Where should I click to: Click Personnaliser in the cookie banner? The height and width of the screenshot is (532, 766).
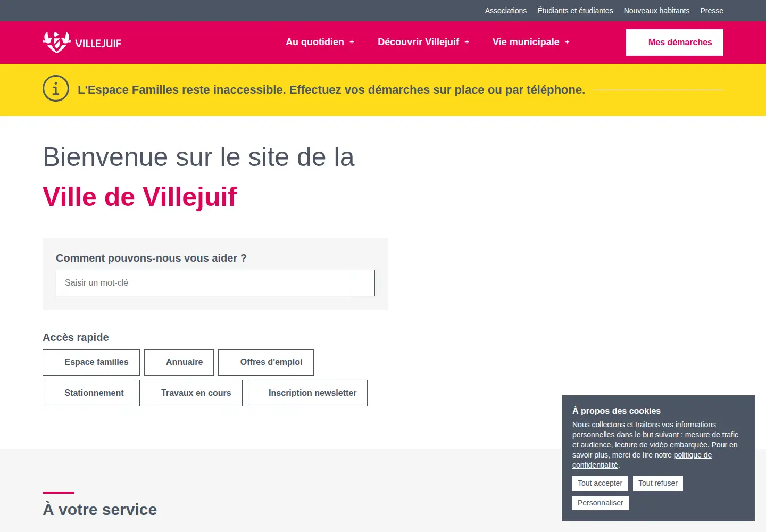pos(601,503)
